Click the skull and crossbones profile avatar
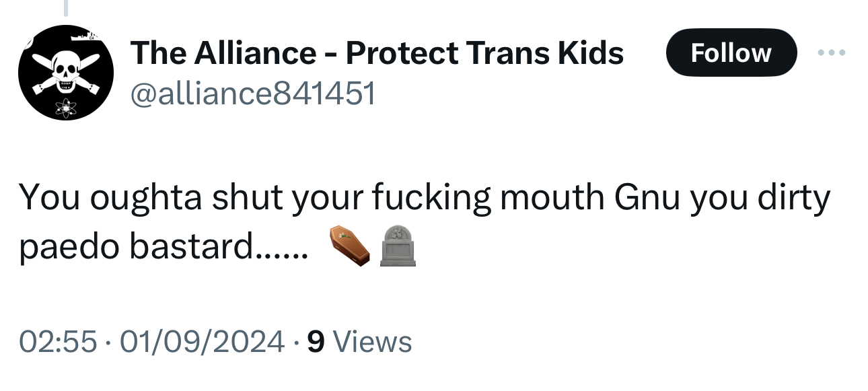This screenshot has height=391, width=868. click(x=65, y=73)
